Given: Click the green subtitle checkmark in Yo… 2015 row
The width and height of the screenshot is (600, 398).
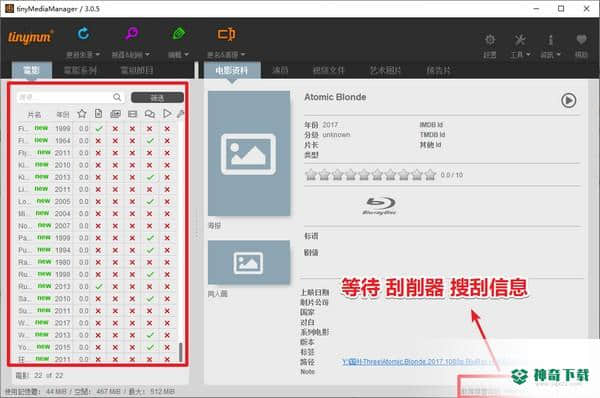Looking at the screenshot, I should point(150,347).
